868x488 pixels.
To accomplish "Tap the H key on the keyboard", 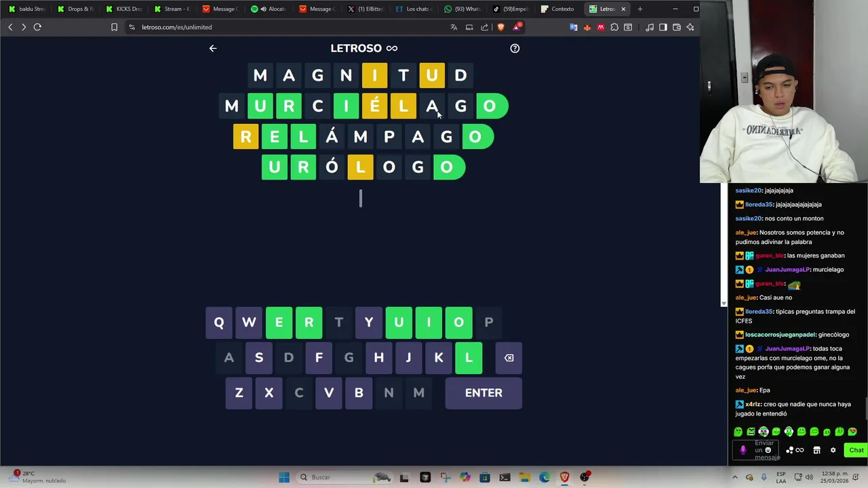I will [x=378, y=358].
